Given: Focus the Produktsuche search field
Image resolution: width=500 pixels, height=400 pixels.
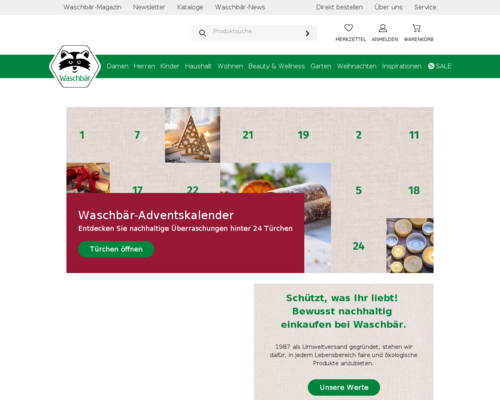Looking at the screenshot, I should coord(254,33).
